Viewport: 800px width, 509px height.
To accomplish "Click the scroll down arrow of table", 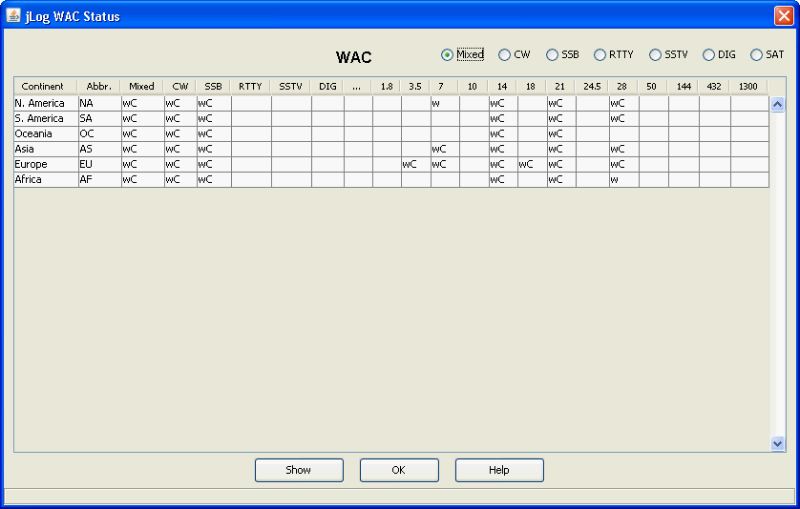I will coord(778,443).
